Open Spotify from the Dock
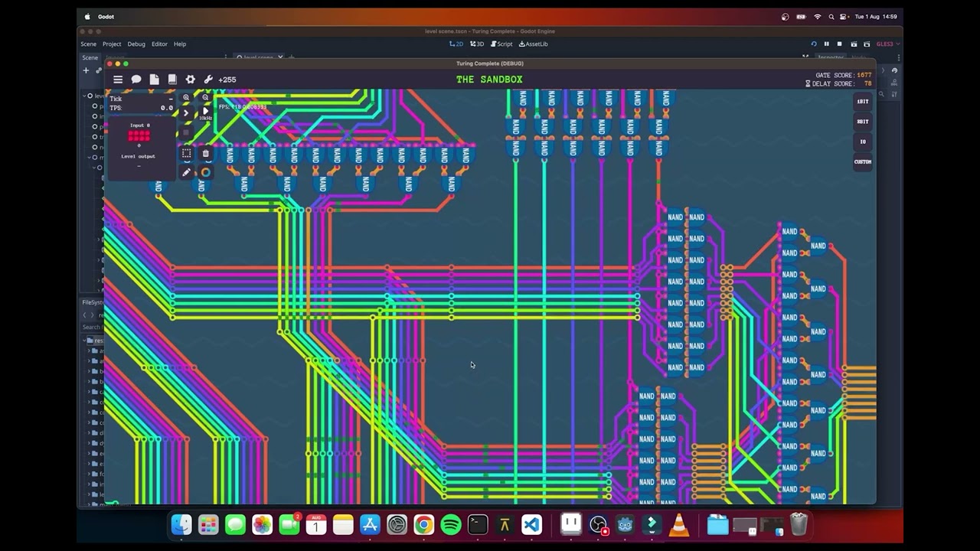The image size is (980, 551). pos(451,525)
